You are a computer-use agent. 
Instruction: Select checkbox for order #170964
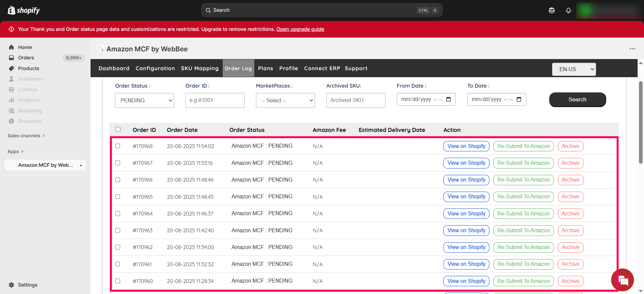coord(118,213)
